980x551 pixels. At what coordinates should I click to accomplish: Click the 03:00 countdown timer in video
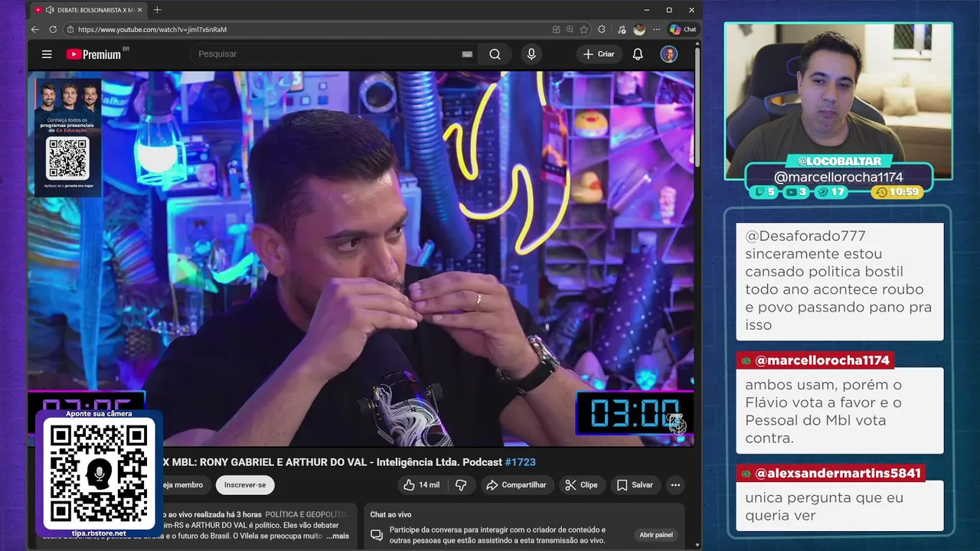[635, 414]
